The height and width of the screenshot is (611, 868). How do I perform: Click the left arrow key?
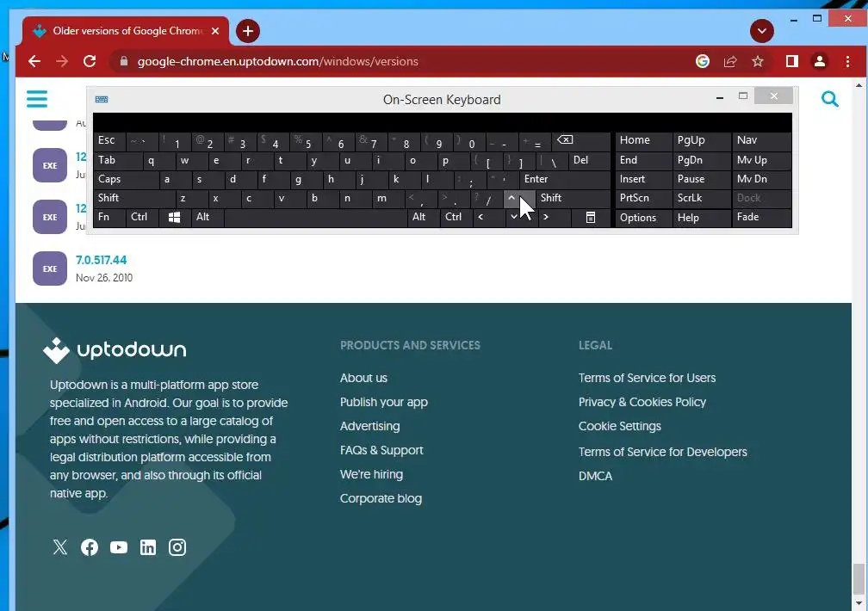pyautogui.click(x=489, y=218)
